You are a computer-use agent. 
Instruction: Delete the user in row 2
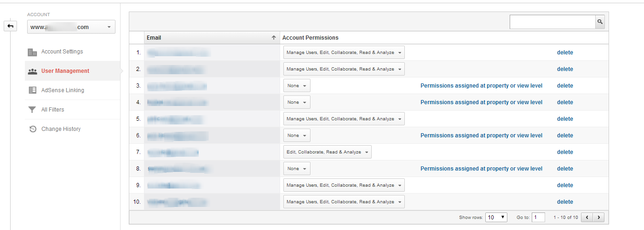tap(565, 69)
